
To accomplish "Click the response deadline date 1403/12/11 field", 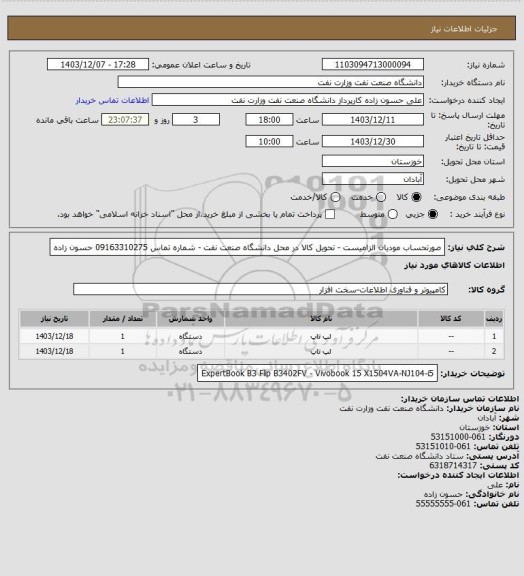I will (373, 120).
